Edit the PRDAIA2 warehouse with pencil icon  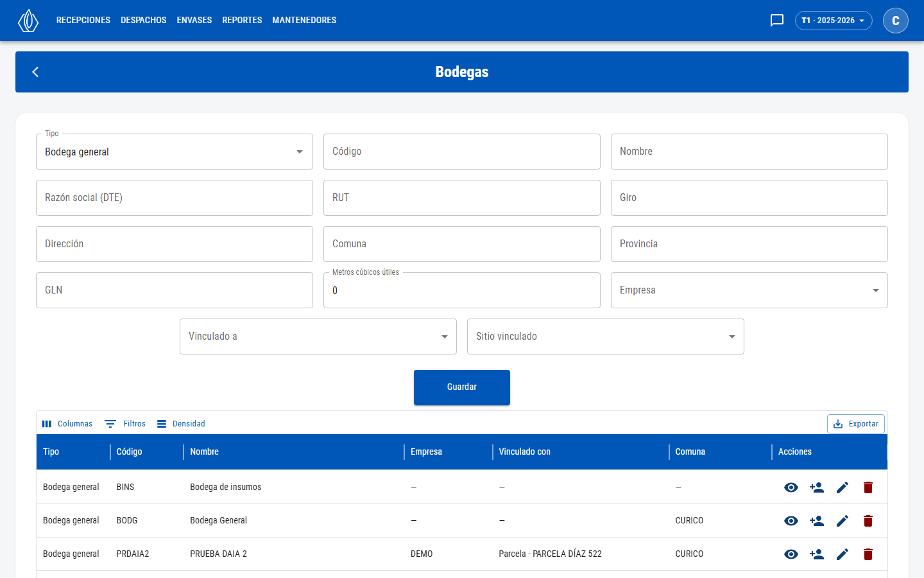tap(843, 554)
